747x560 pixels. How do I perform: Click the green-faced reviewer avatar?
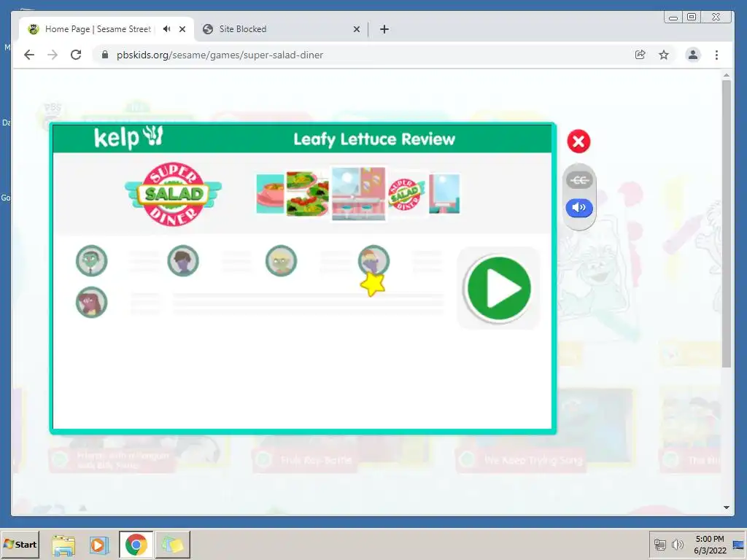[91, 260]
